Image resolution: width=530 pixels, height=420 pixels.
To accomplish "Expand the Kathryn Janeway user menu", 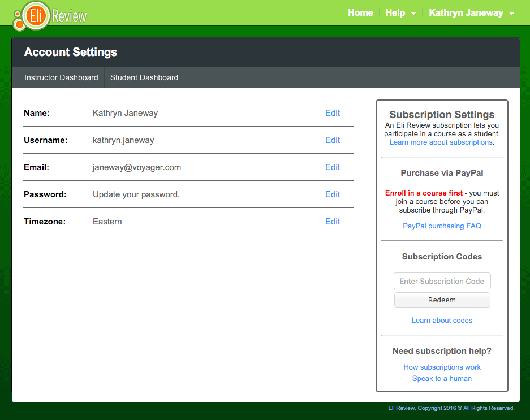I will coord(472,13).
